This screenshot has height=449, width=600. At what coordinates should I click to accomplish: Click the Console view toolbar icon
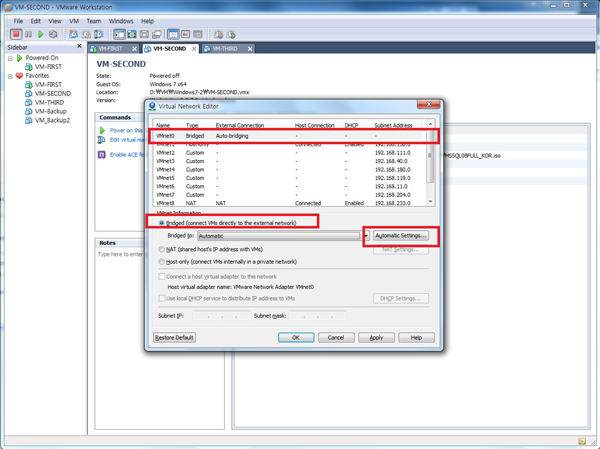coord(186,34)
